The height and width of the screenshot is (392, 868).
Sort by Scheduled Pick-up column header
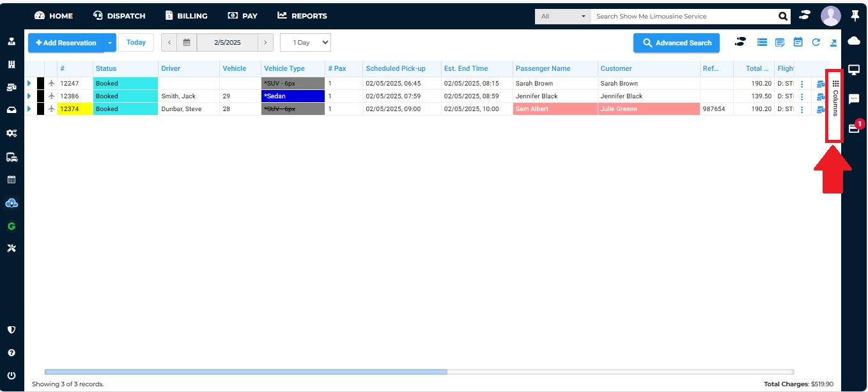pyautogui.click(x=402, y=68)
